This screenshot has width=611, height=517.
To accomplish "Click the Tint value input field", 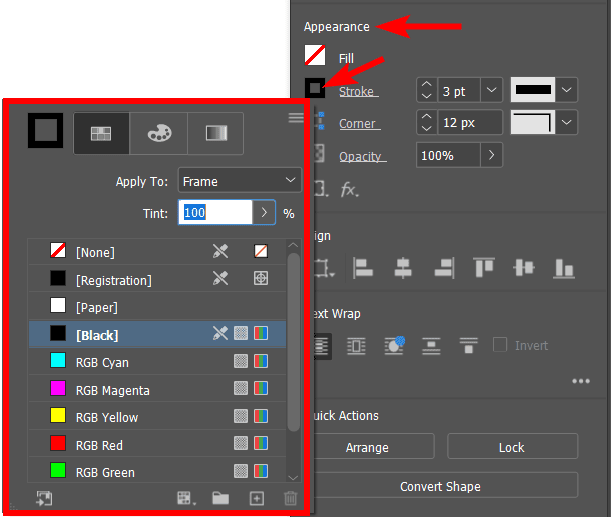I will (x=214, y=213).
